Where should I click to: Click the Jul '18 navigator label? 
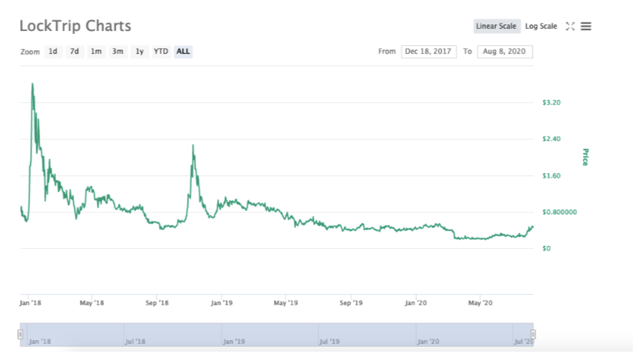click(136, 342)
